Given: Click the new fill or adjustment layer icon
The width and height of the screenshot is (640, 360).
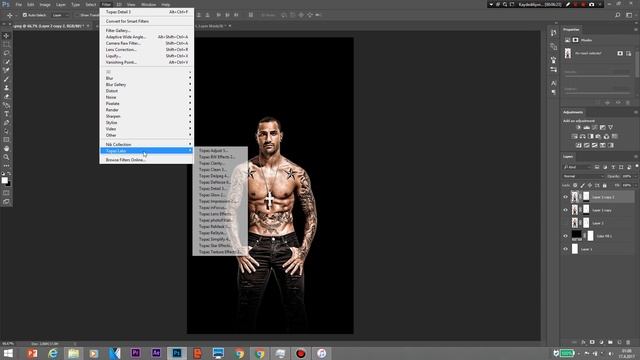Looking at the screenshot, I should pyautogui.click(x=601, y=342).
